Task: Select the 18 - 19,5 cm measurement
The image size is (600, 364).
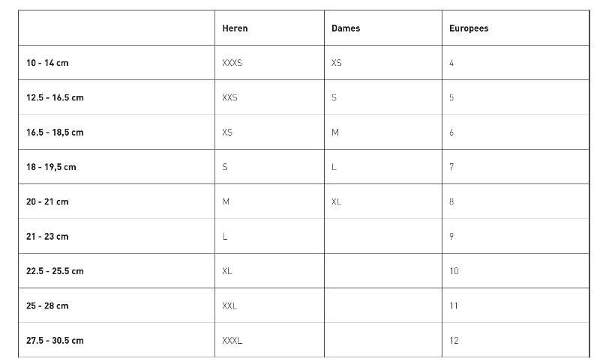Action: pyautogui.click(x=51, y=167)
